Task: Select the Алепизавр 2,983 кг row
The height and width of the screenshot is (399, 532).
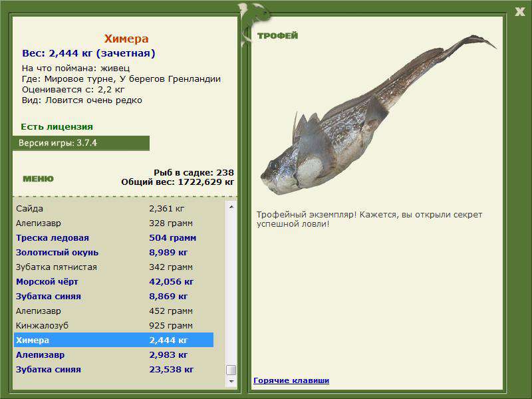Action: point(114,355)
